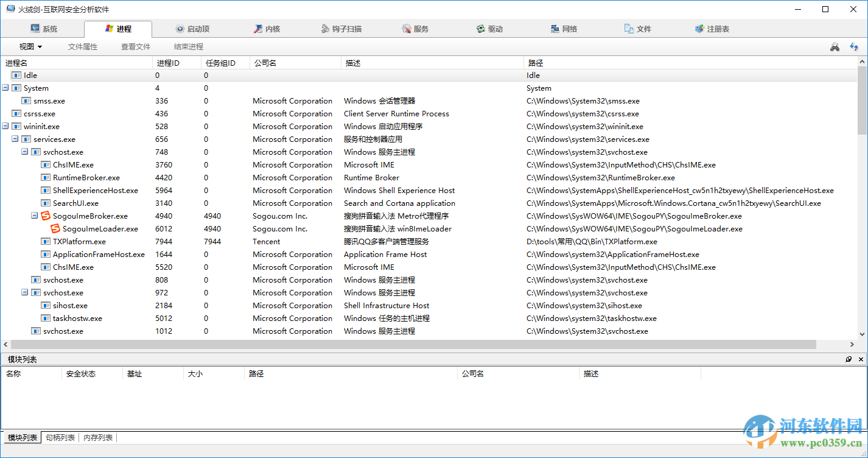Collapse the services.exe tree node
This screenshot has height=458, width=868.
[x=15, y=139]
